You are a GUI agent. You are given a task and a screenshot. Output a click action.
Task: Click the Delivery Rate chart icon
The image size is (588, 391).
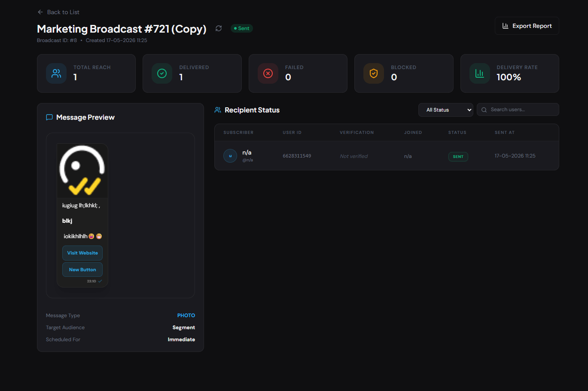coord(480,73)
